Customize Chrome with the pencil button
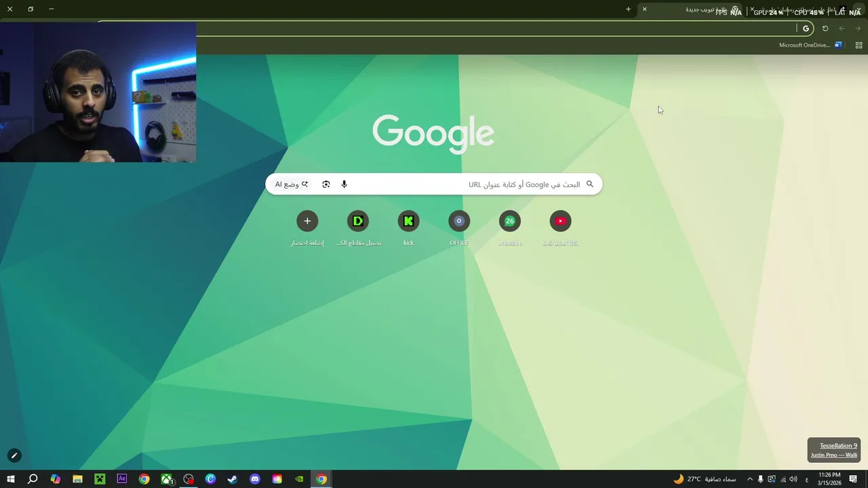The width and height of the screenshot is (868, 488). tap(14, 455)
